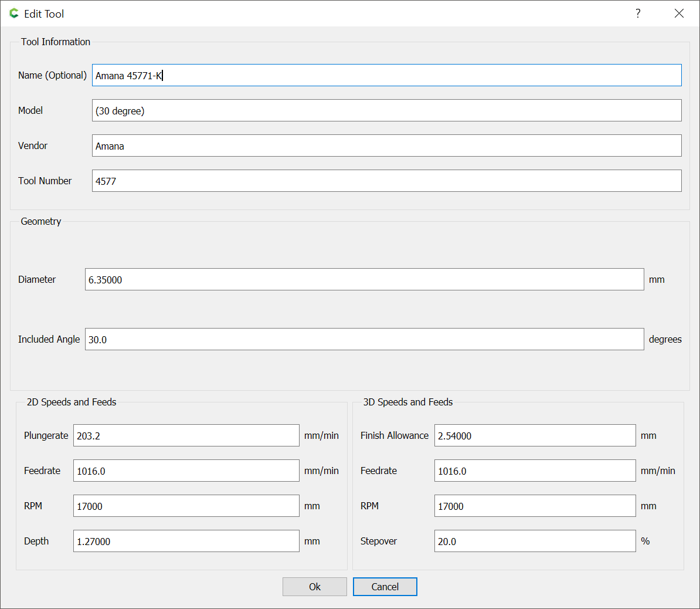Click the Stepover percentage field
700x609 pixels.
pyautogui.click(x=535, y=541)
